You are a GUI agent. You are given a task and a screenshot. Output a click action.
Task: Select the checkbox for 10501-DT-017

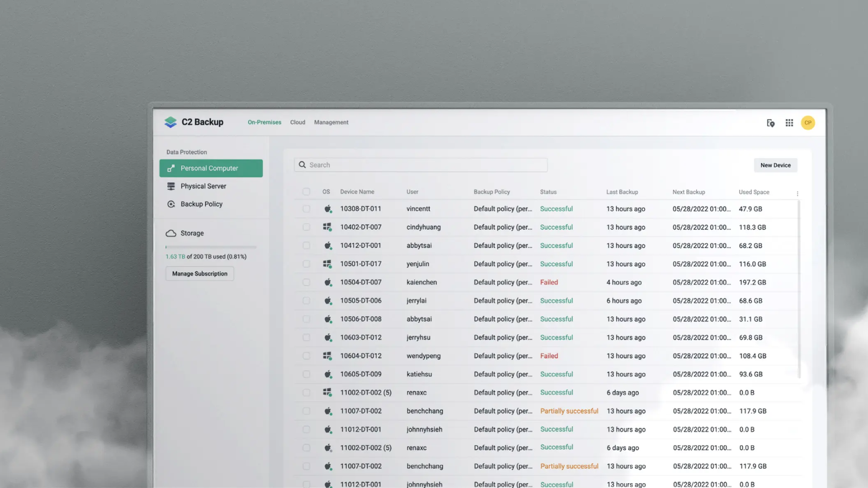pos(306,264)
